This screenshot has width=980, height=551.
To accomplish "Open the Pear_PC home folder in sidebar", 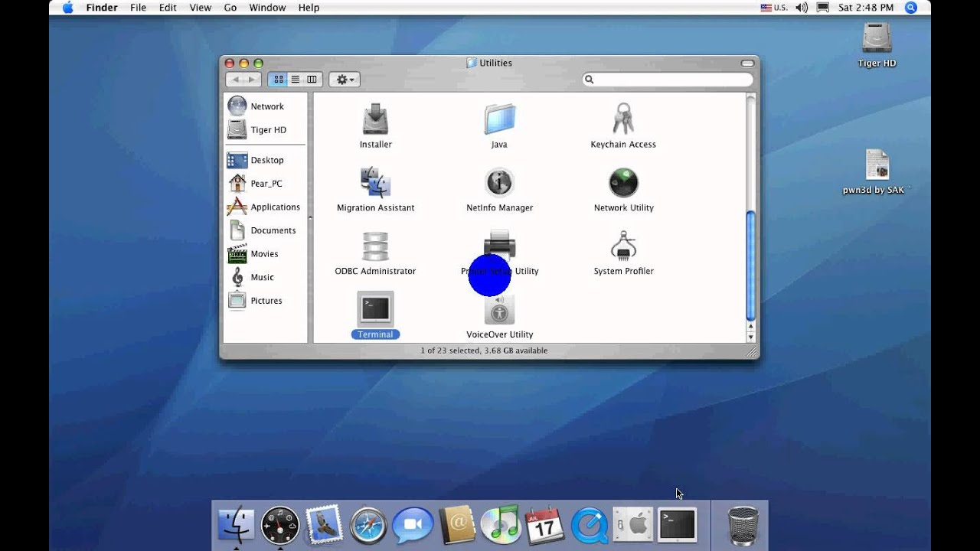I will (265, 184).
